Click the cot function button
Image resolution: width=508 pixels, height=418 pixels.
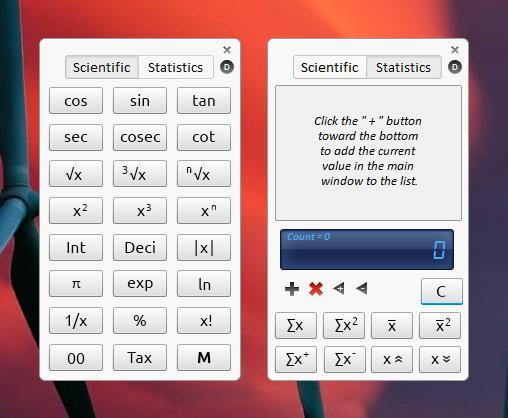(204, 137)
